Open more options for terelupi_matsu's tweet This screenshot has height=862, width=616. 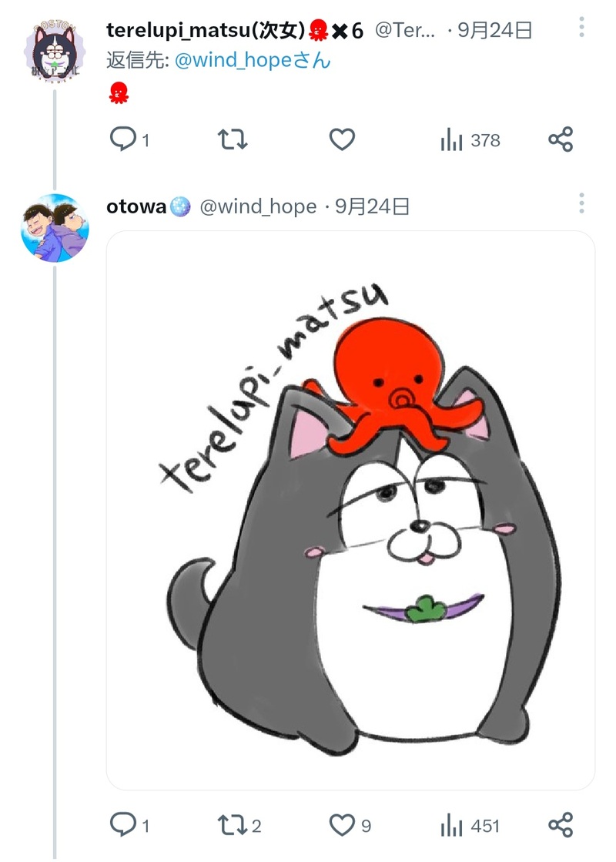click(x=581, y=31)
